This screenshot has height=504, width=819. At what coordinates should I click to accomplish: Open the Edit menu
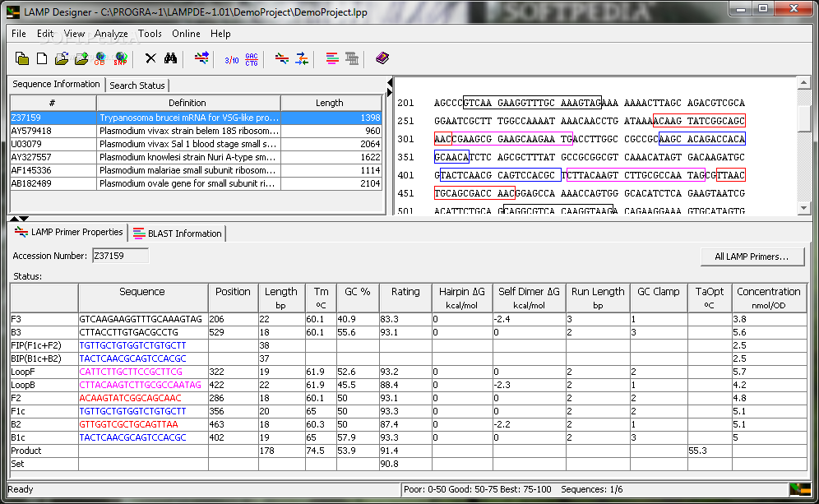[45, 34]
